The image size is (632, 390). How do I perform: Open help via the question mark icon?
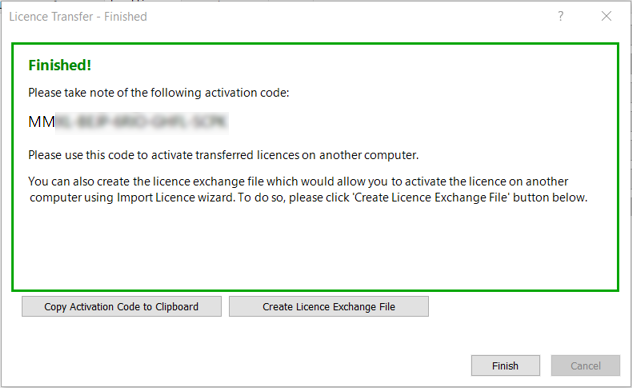click(x=560, y=16)
